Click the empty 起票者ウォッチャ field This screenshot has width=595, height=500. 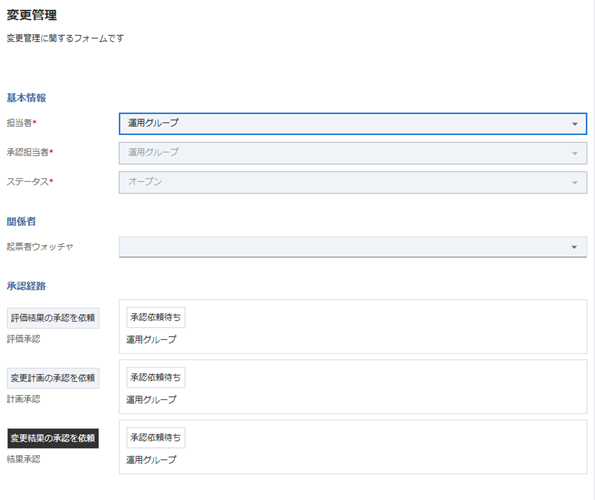coord(353,247)
